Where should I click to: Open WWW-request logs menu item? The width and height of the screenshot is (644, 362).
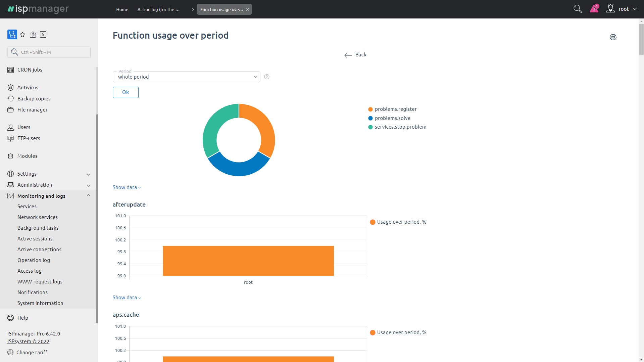pos(40,282)
